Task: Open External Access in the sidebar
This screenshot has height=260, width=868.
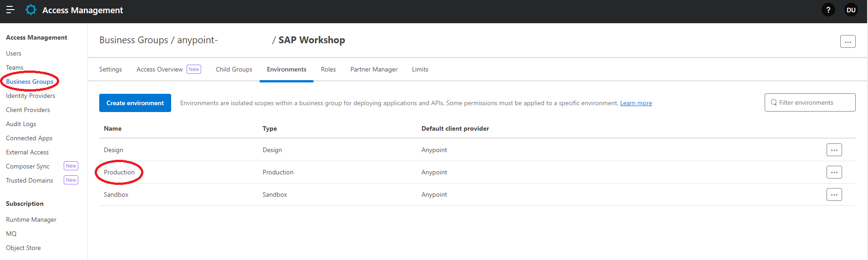Action: (27, 152)
